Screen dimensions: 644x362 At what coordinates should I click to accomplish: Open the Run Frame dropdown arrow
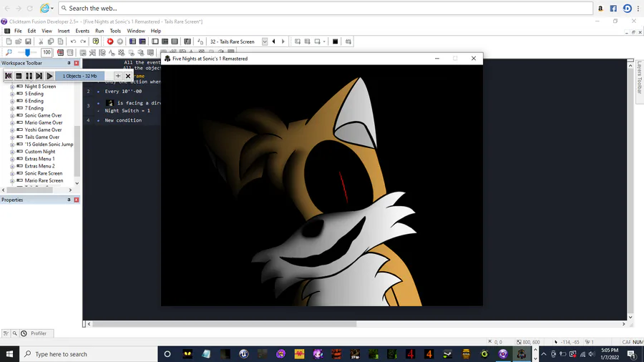point(324,41)
